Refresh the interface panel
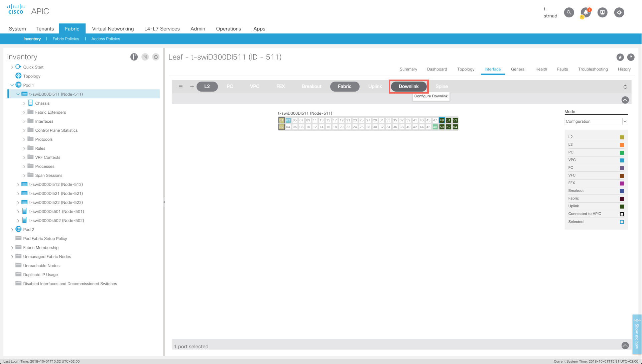Image resolution: width=642 pixels, height=364 pixels. [625, 87]
